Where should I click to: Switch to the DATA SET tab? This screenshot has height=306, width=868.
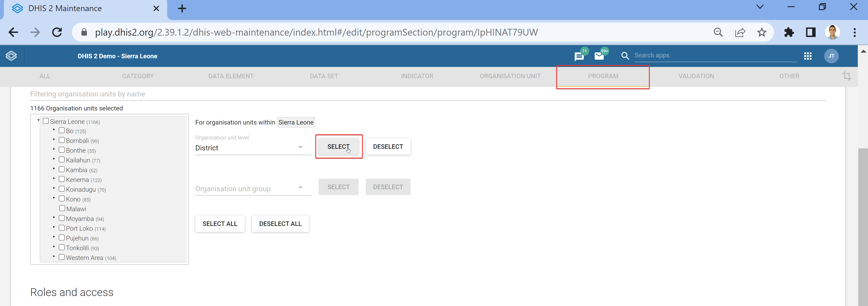(x=324, y=76)
